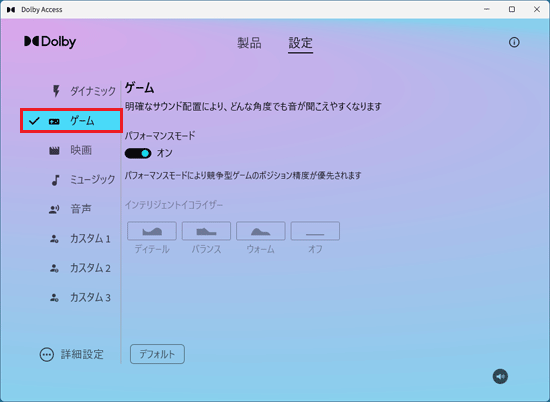The height and width of the screenshot is (402, 550).
Task: Click the checkmark beside ゲーム
Action: point(34,121)
